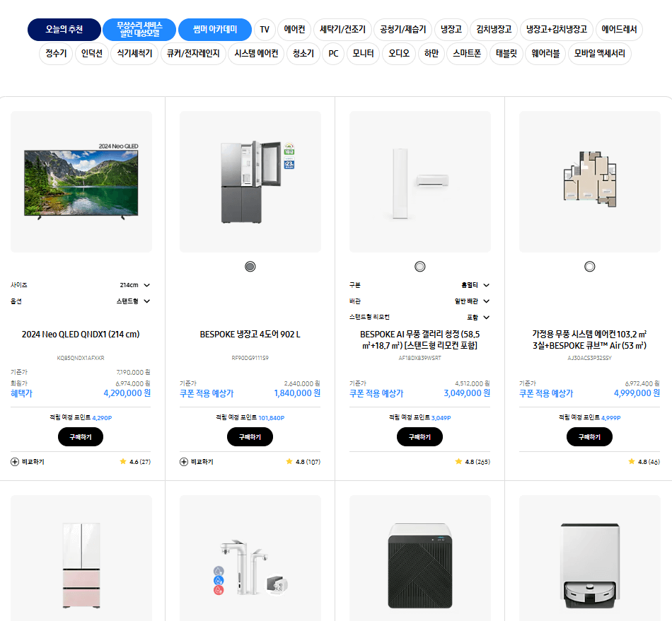Viewport: 672px width, 621px height.
Task: Open the pink kimchi refrigerator product image
Action: 81,558
